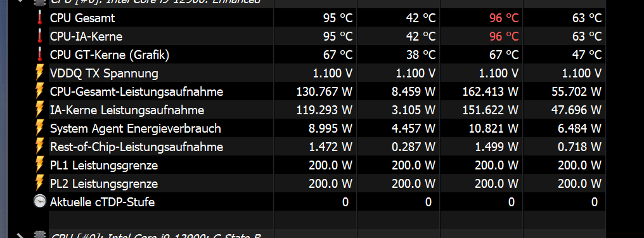Click the 95 °C CPU-IA-Kerne current value
The width and height of the screenshot is (644, 238).
pos(338,37)
